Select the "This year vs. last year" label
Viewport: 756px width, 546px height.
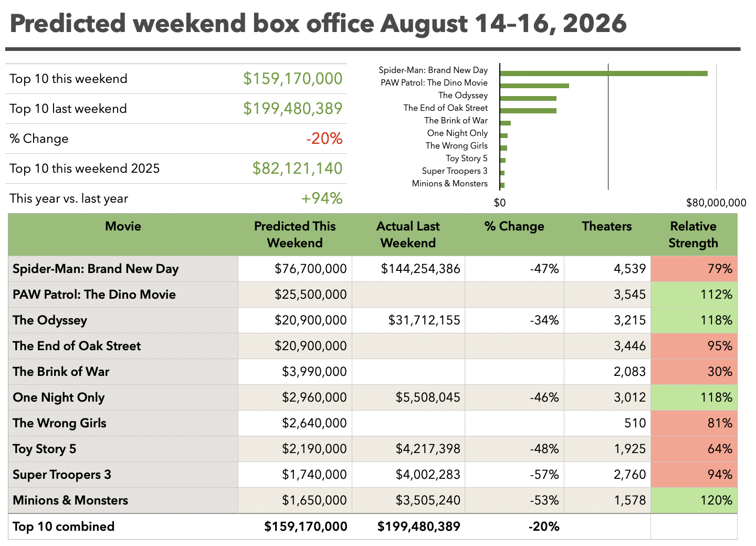[69, 198]
